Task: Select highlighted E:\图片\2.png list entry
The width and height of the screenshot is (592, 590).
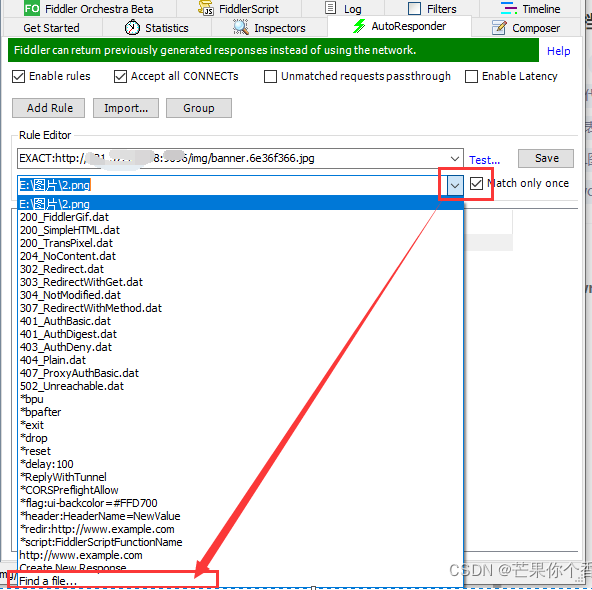Action: pyautogui.click(x=240, y=204)
